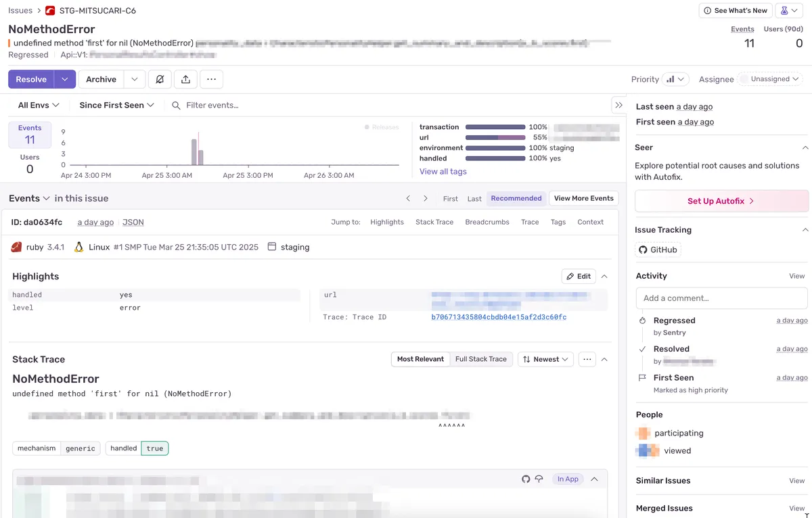Open stack trace options ellipsis menu
This screenshot has height=518, width=812.
[587, 359]
